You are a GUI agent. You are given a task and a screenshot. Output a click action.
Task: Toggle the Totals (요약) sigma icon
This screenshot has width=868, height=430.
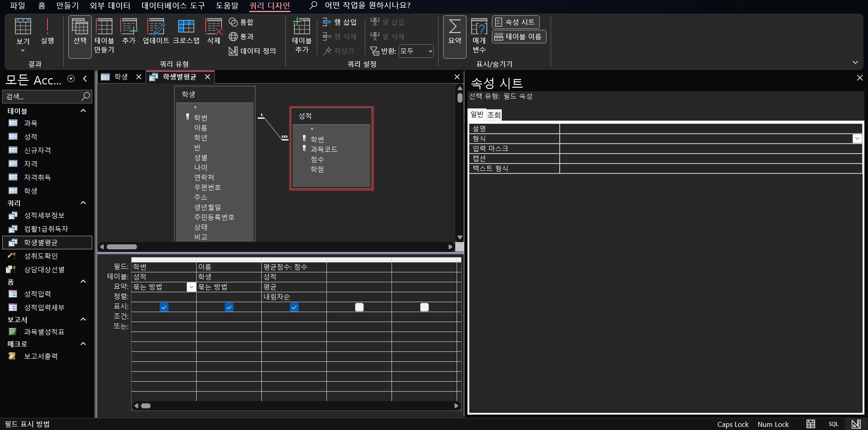click(x=454, y=32)
